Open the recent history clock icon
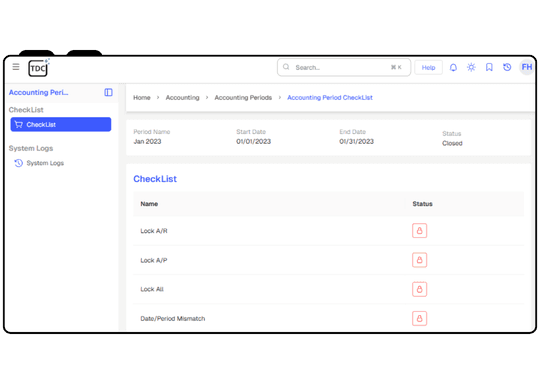Image resolution: width=540 pixels, height=384 pixels. [507, 67]
